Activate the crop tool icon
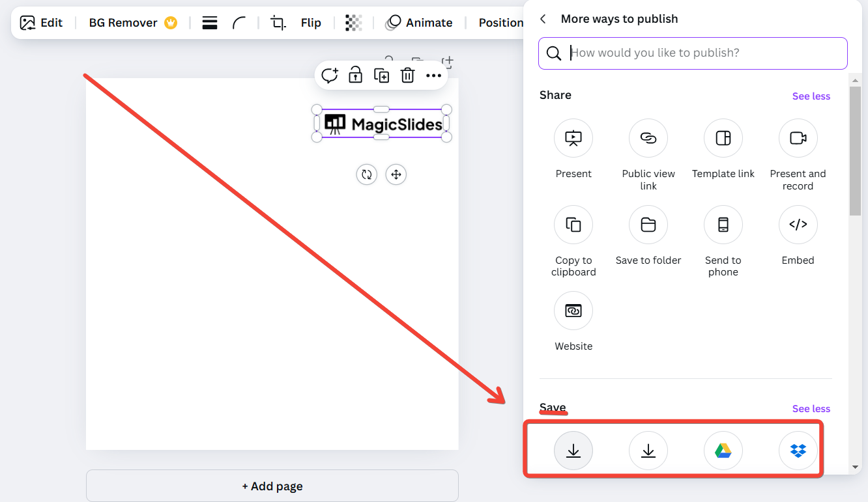 click(x=278, y=23)
